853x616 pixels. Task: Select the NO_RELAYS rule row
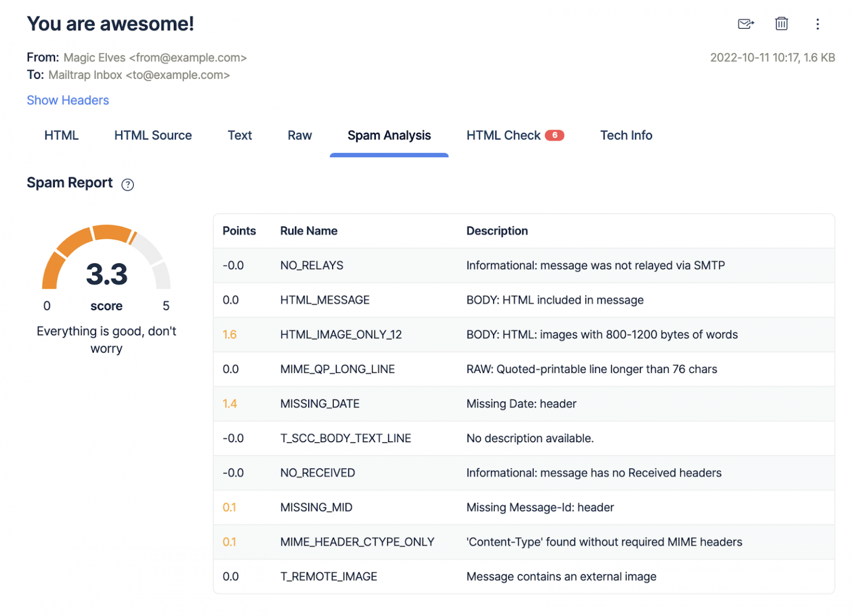(311, 265)
